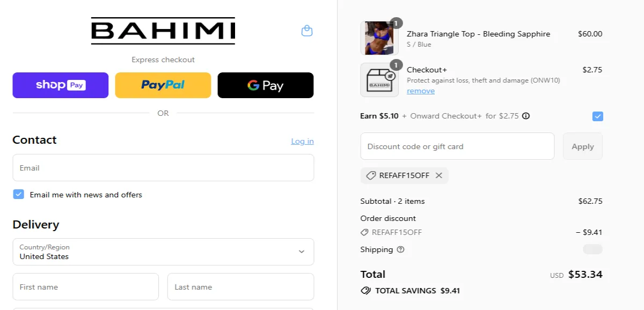Image resolution: width=644 pixels, height=310 pixels.
Task: Toggle the Onward Checkout+ protection checkbox
Action: point(597,116)
